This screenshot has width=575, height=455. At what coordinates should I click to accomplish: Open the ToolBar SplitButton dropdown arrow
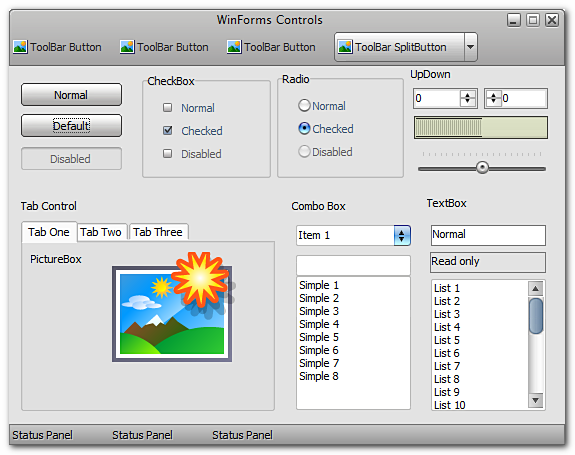[470, 47]
